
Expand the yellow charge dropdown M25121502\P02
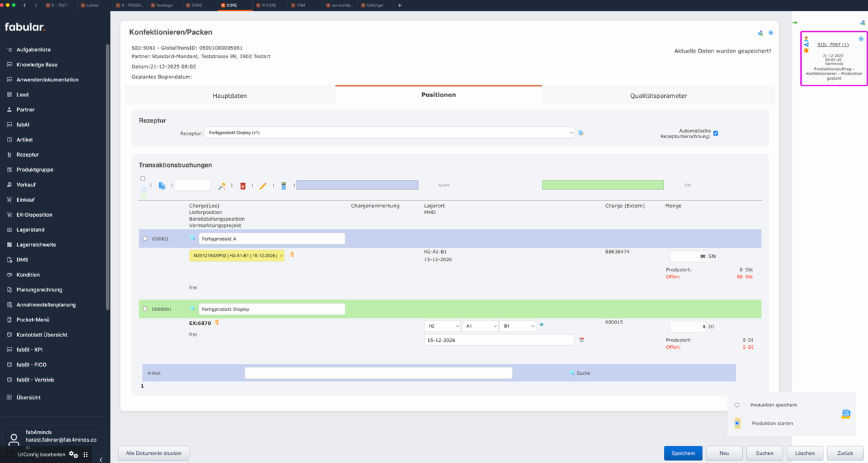(237, 256)
